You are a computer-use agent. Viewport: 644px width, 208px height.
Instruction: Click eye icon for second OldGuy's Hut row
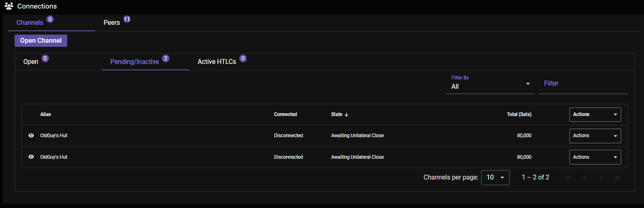(x=31, y=157)
